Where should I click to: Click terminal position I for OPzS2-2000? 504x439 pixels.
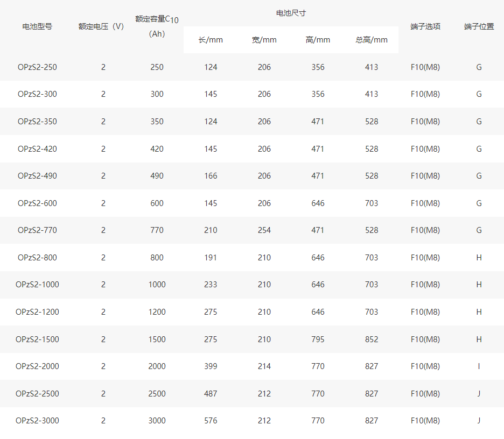(x=479, y=366)
